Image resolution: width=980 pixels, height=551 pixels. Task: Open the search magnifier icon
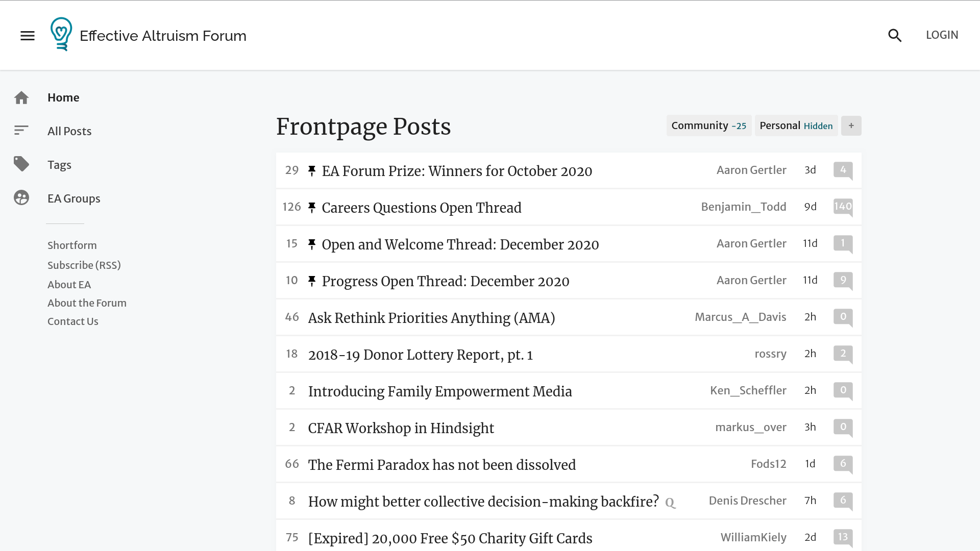895,35
